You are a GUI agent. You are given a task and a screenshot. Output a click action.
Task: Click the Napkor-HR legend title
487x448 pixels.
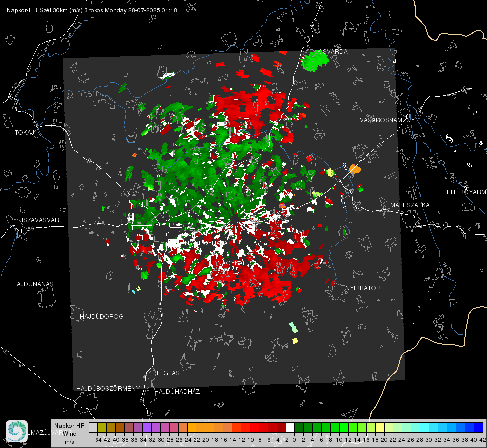69,426
